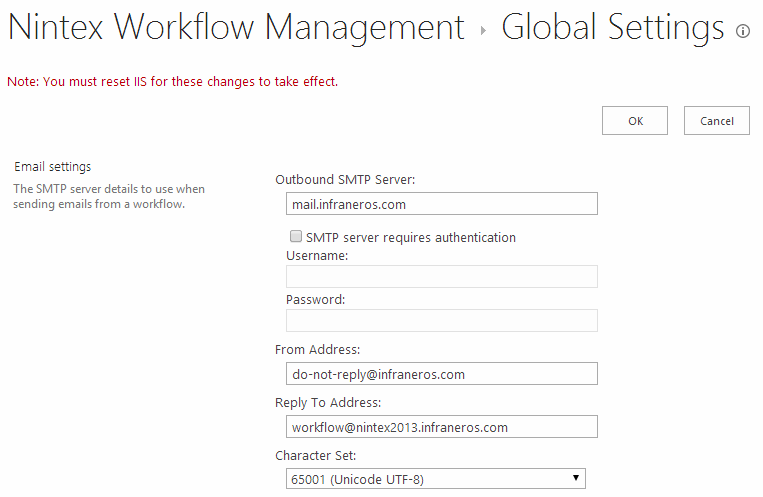Screen dimensions: 763x497
Task: Cancel the Global Settings changes
Action: point(716,121)
